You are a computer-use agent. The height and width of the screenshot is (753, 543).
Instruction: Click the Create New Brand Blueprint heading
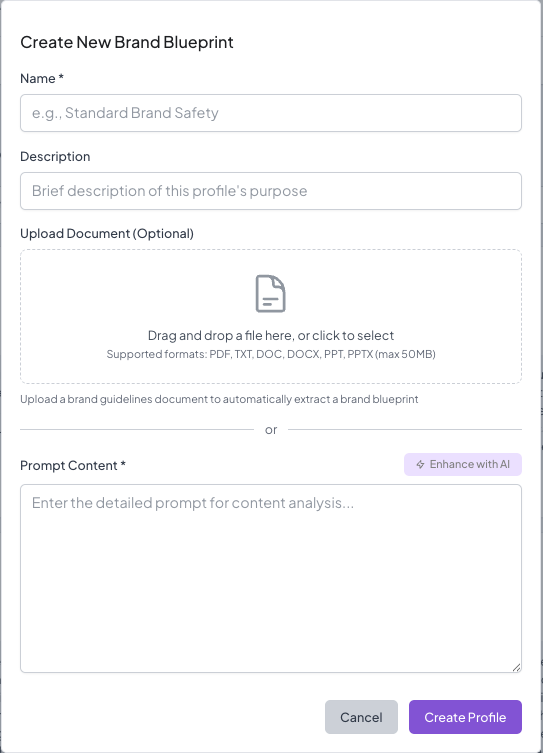(x=127, y=42)
